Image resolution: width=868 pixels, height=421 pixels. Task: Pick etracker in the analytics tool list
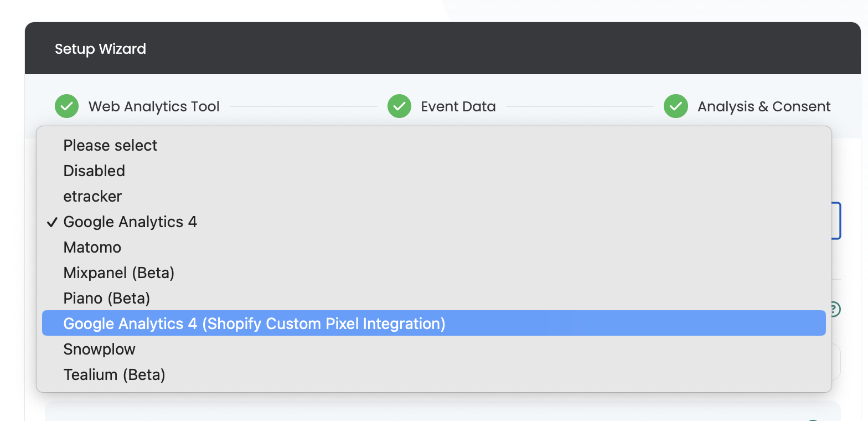[92, 196]
